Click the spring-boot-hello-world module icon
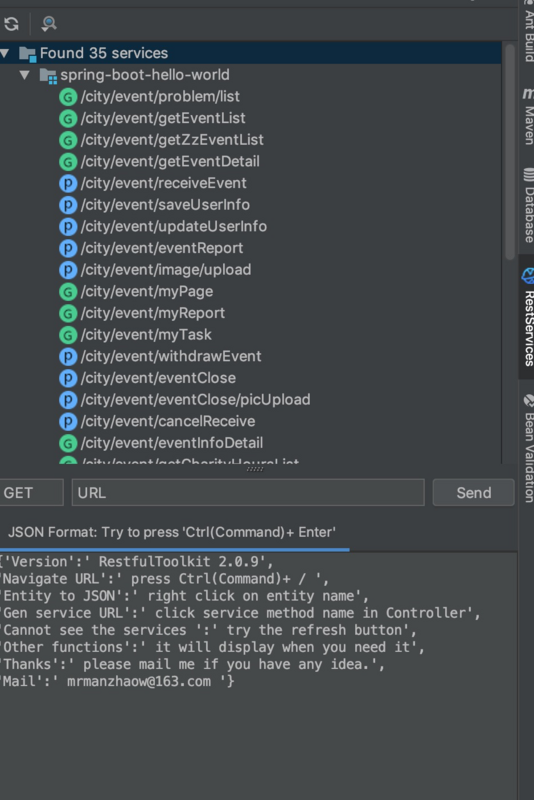 click(48, 76)
